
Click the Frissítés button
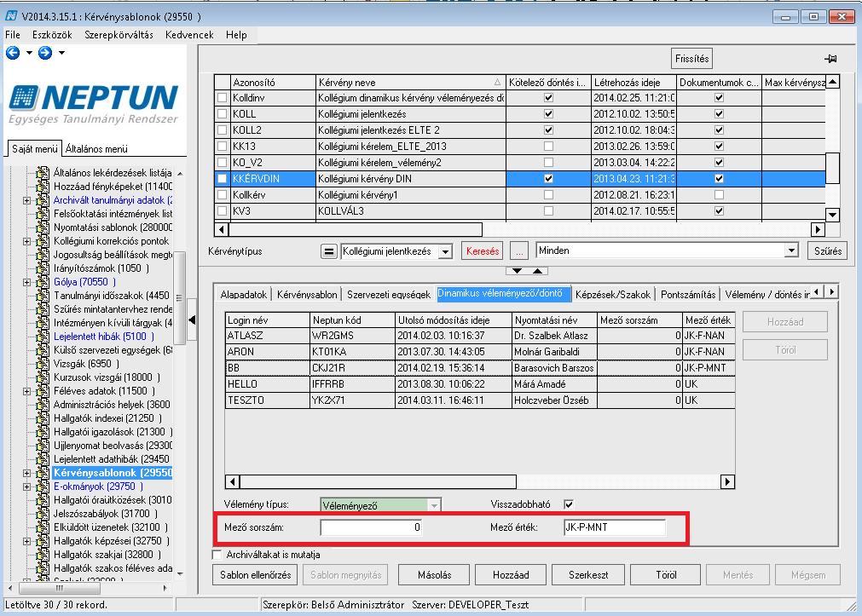691,58
